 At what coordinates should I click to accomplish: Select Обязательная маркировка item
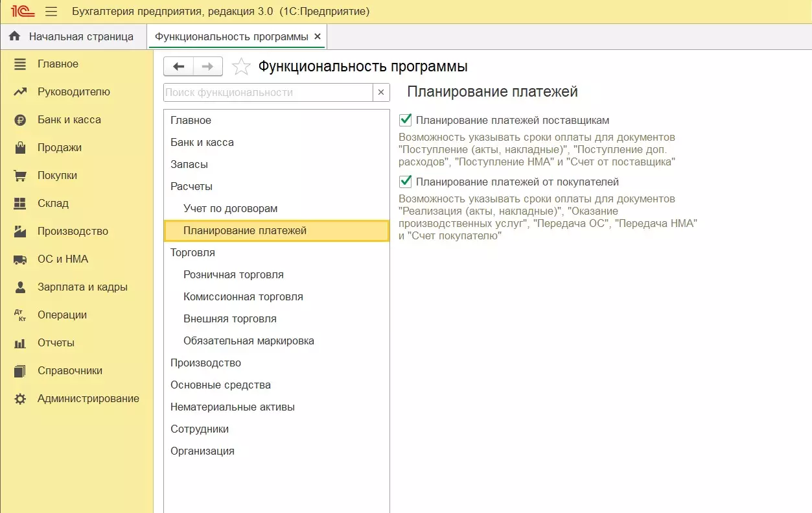click(x=277, y=340)
